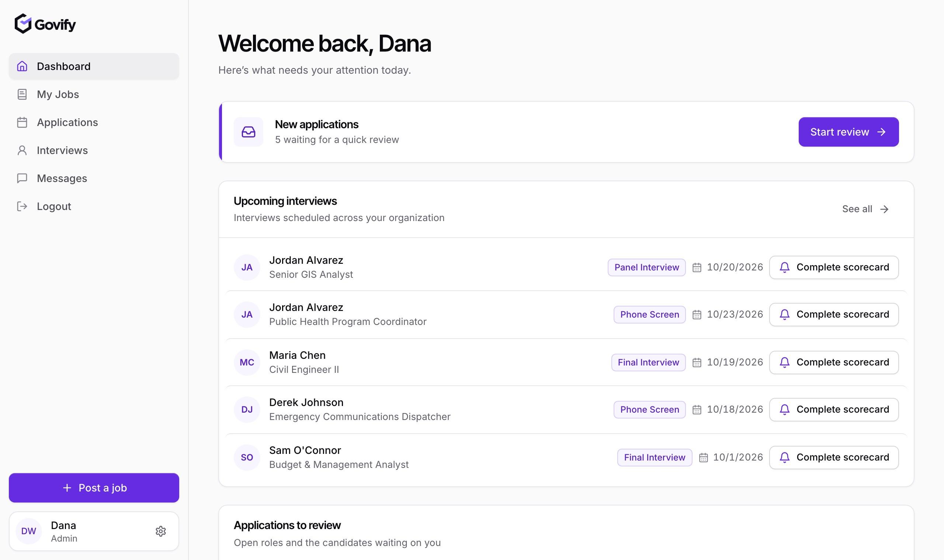Click the Emergency Communications Dispatcher job title
Viewport: 944px width, 560px height.
[x=360, y=417]
